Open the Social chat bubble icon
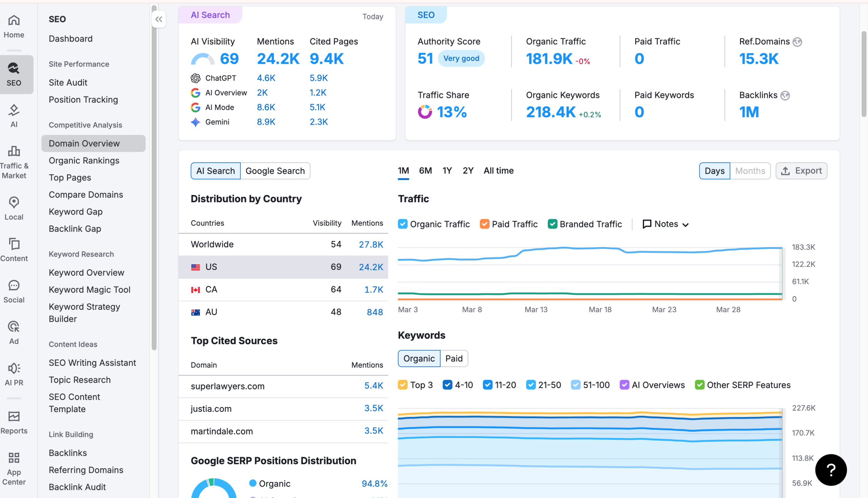The image size is (868, 498). tap(14, 285)
